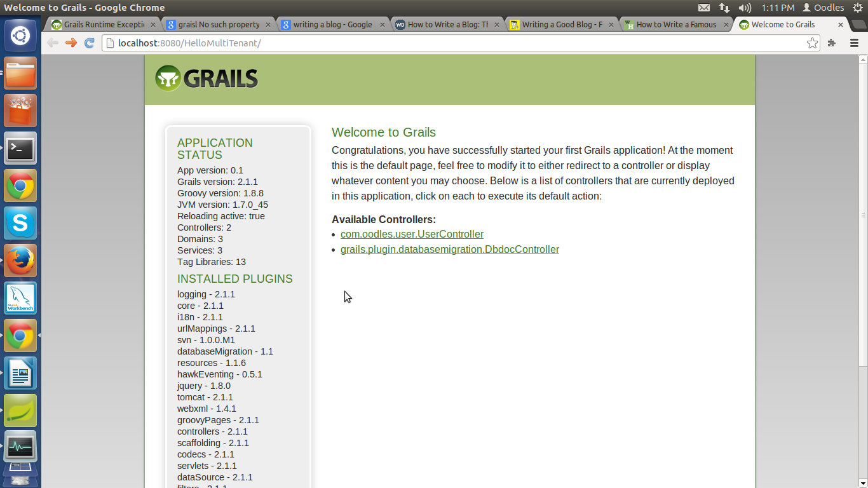Close the 'Welcome to Grails' tab
This screenshot has width=868, height=488.
pyautogui.click(x=841, y=25)
